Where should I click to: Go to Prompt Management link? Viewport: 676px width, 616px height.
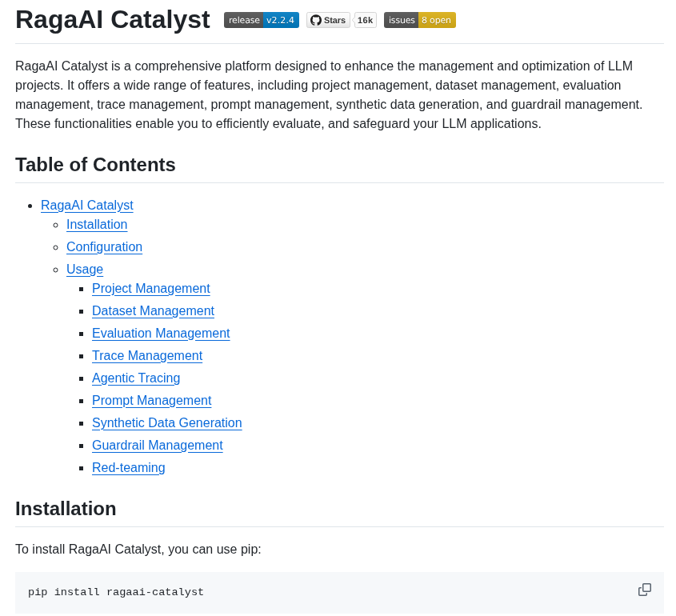(152, 401)
